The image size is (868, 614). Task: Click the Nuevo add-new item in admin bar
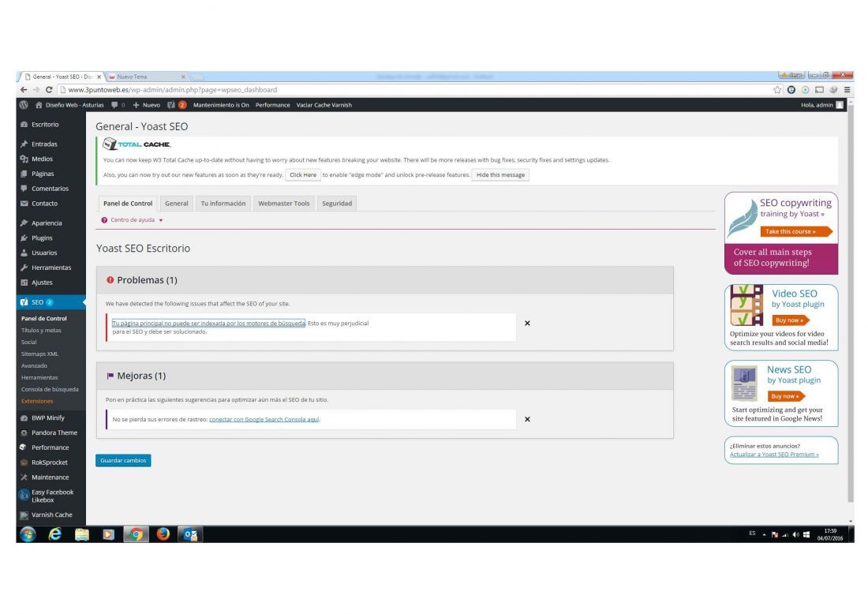click(x=147, y=105)
